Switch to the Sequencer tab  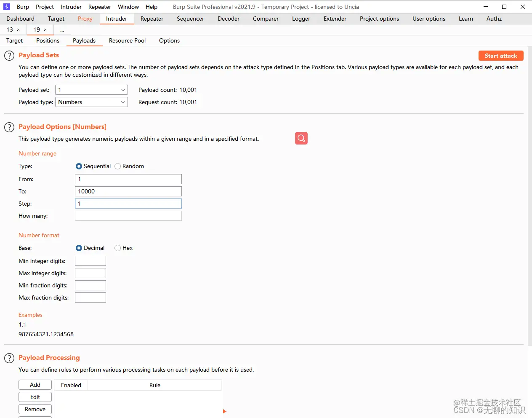point(190,19)
